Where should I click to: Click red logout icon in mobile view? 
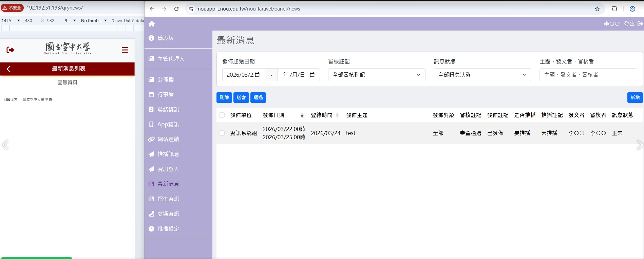(10, 50)
